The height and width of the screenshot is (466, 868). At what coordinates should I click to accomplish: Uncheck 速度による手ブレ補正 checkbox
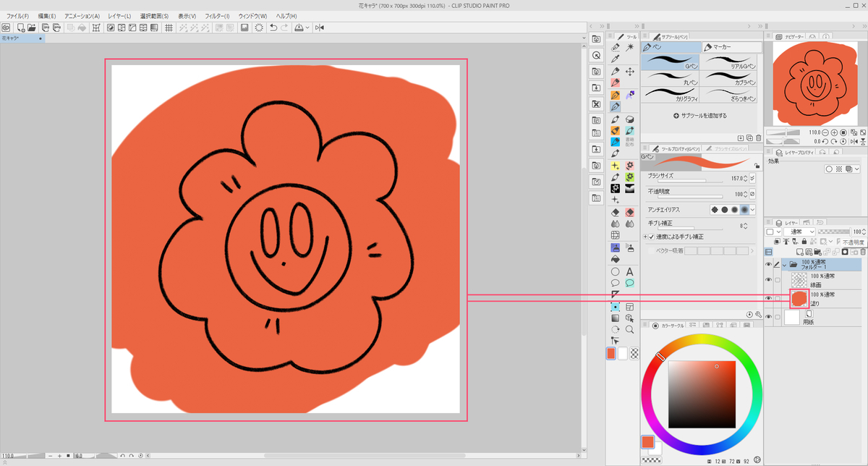pos(651,237)
